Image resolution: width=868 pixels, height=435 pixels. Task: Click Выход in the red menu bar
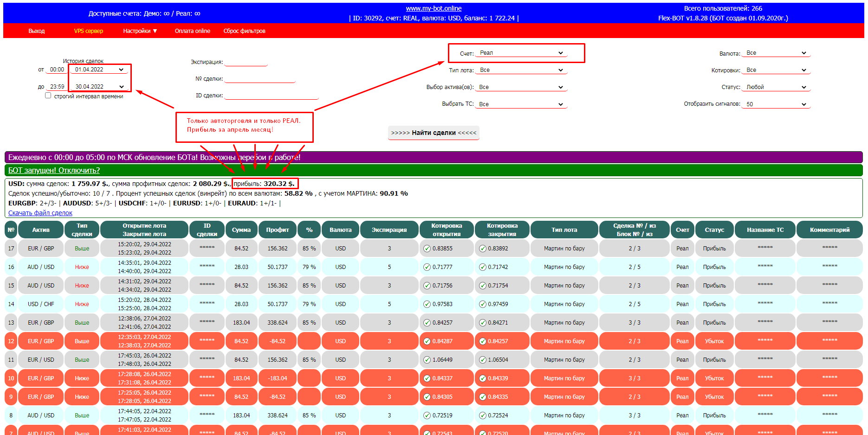tap(37, 31)
